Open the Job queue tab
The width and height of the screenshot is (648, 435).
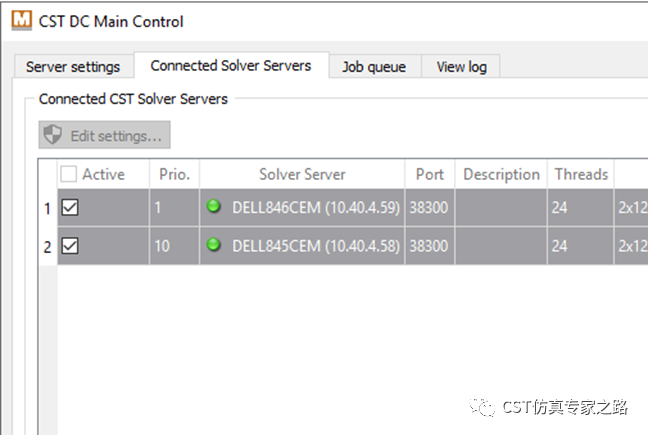374,67
